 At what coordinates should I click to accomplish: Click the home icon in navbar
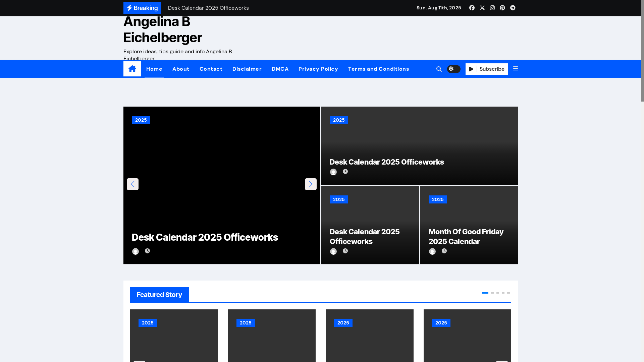[132, 69]
